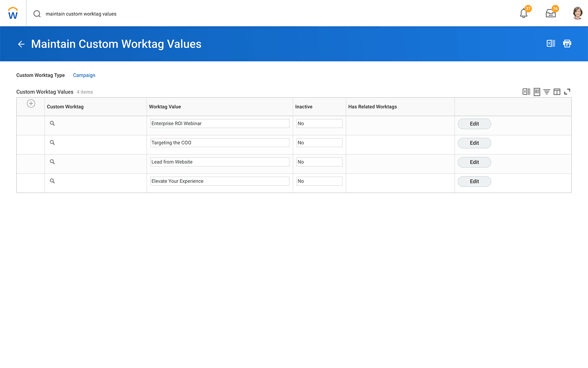Click the Workday home logo
Image resolution: width=588 pixels, height=368 pixels.
13,13
